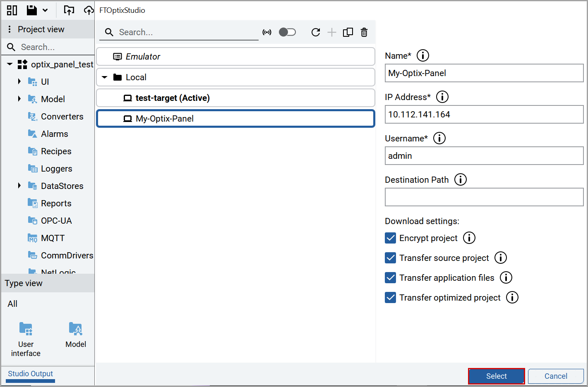Click the Destination Path input field
The width and height of the screenshot is (588, 387).
[x=484, y=197]
